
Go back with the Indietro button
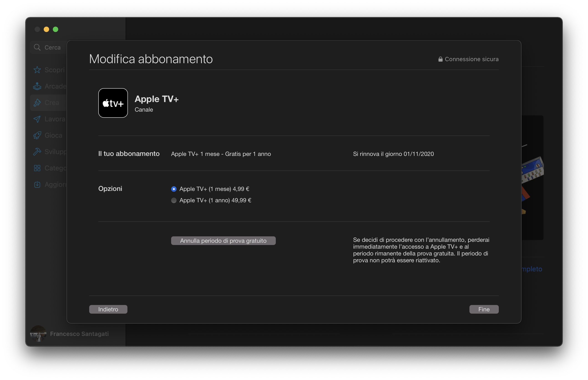tap(108, 309)
